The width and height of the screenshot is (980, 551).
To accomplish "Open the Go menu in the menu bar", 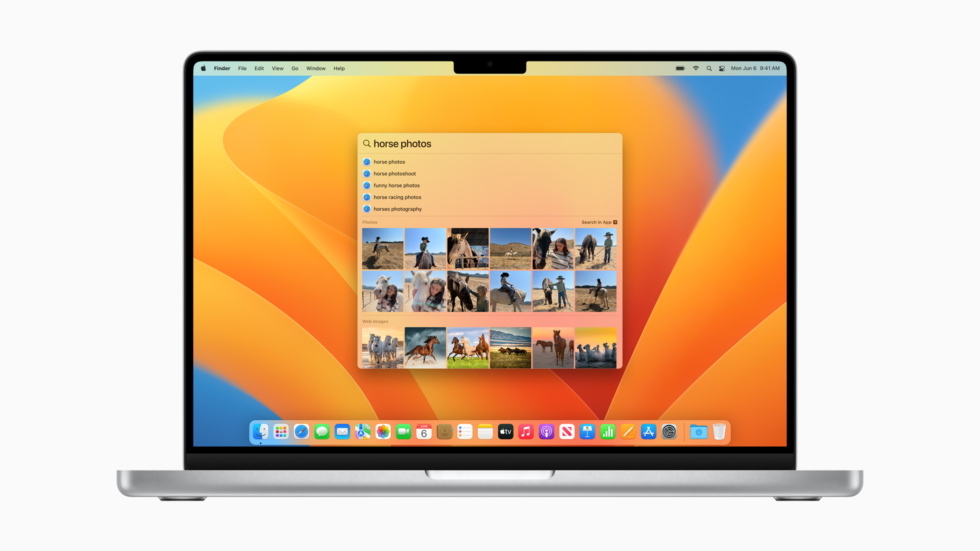I will tap(294, 68).
